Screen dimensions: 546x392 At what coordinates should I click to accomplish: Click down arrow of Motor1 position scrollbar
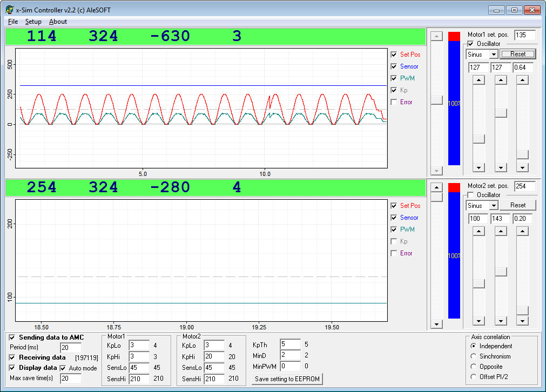[437, 170]
